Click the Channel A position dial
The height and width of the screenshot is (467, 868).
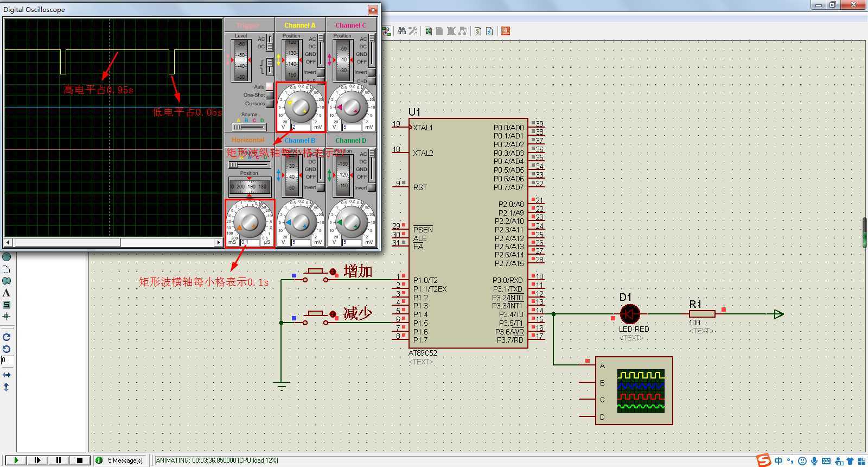[292, 60]
